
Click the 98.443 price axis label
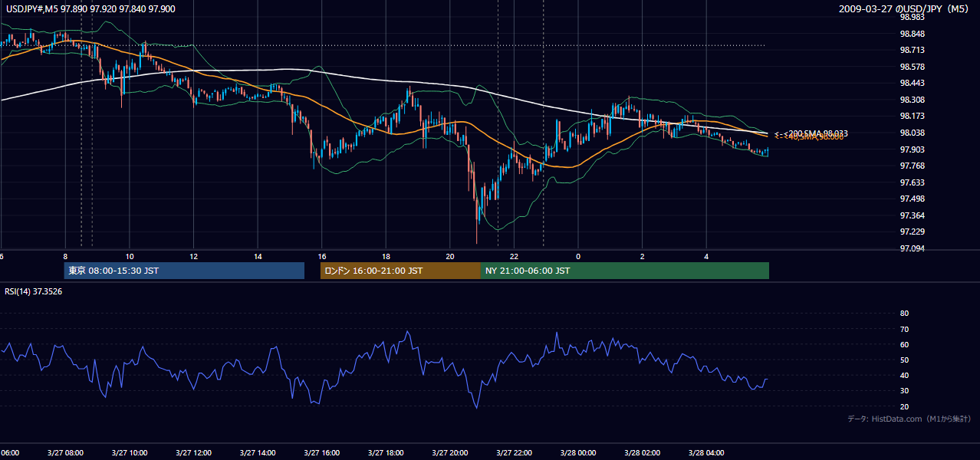tap(912, 84)
